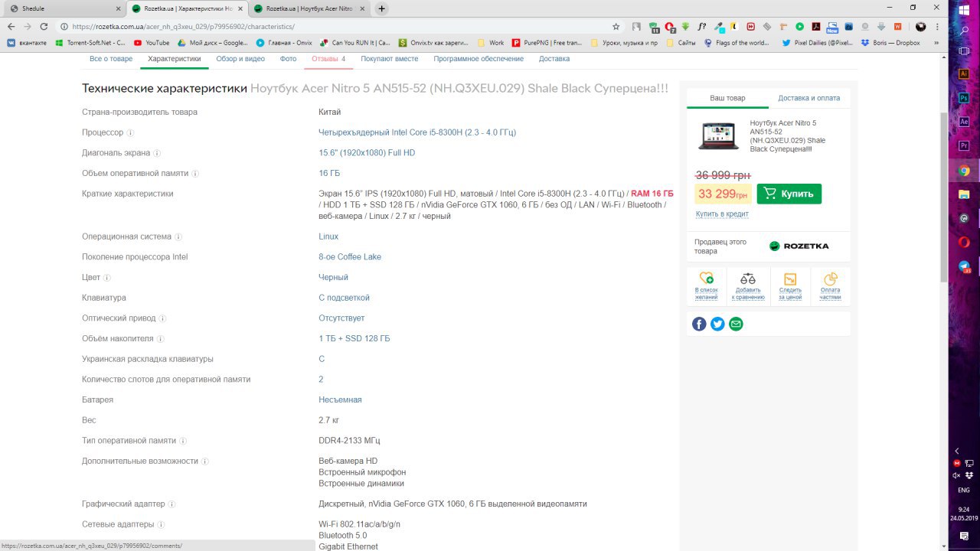The width and height of the screenshot is (980, 551).
Task: Select the Ваш товар panel tab
Action: tap(727, 98)
